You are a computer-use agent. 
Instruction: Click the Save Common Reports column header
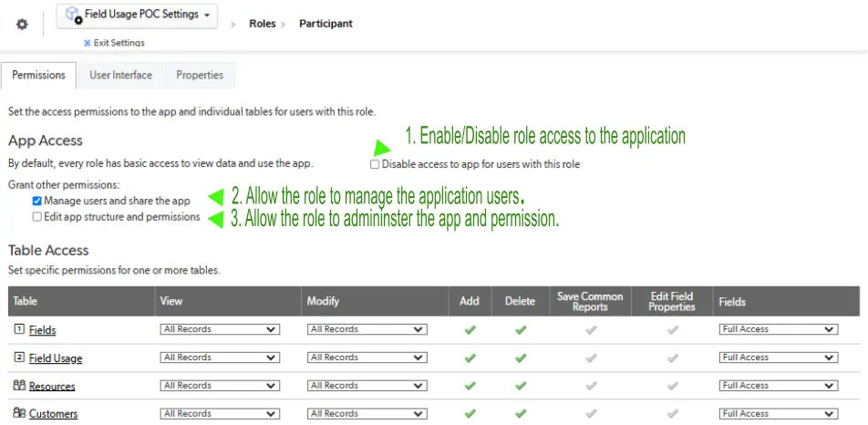(x=590, y=301)
